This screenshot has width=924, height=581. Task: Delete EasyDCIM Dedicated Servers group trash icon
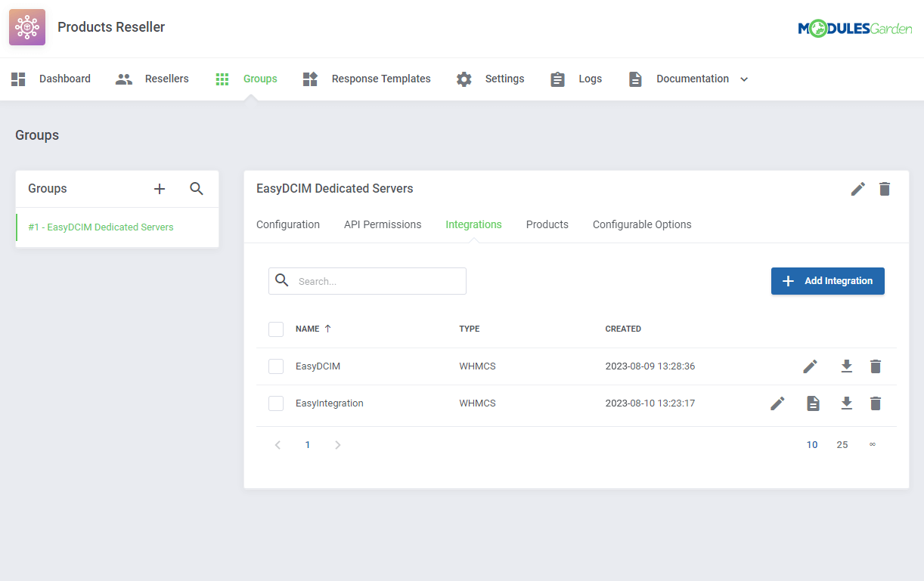[885, 189]
